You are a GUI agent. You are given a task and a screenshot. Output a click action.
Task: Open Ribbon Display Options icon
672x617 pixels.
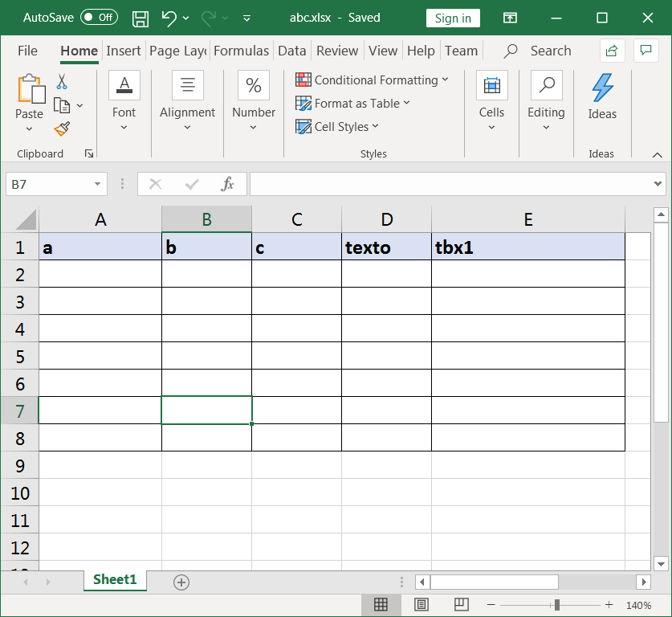[510, 18]
